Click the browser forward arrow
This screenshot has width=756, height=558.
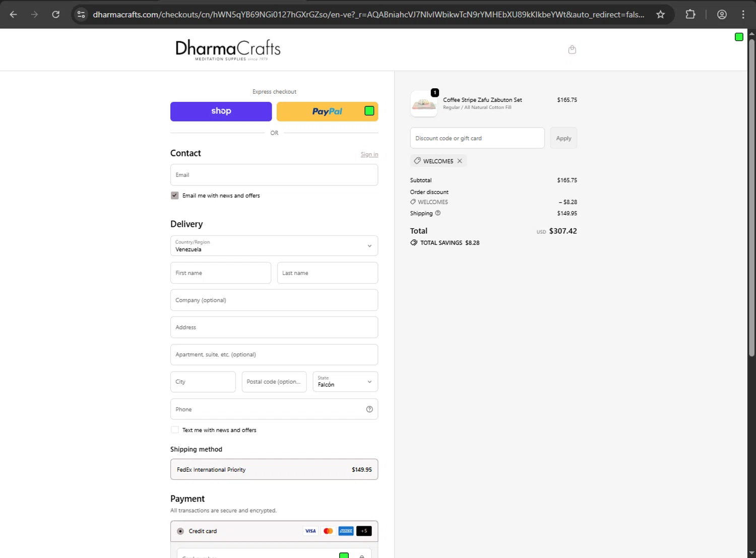tap(35, 15)
